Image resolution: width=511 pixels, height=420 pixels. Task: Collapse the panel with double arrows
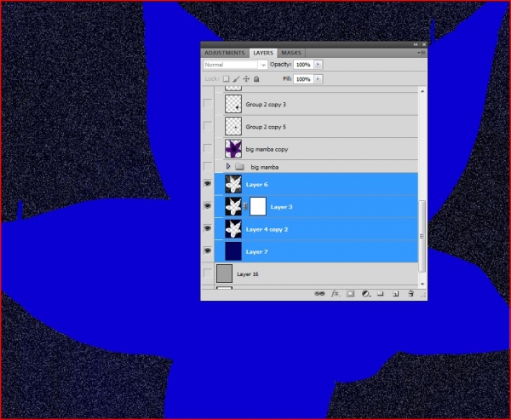pyautogui.click(x=416, y=44)
